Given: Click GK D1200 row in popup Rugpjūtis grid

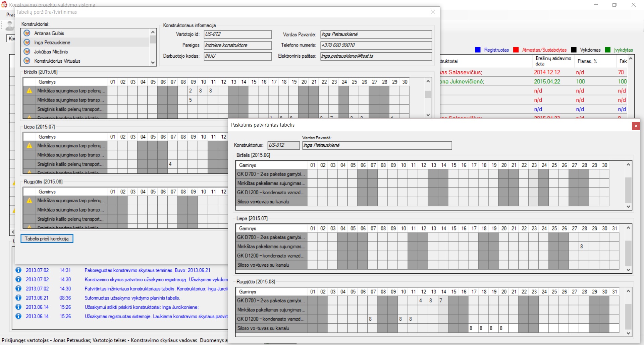Looking at the screenshot, I should (x=271, y=319).
